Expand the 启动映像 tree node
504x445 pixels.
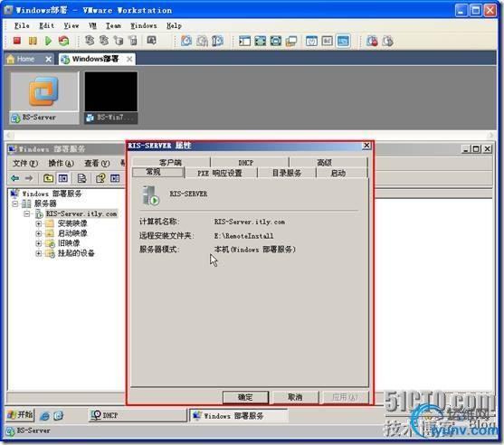[39, 233]
